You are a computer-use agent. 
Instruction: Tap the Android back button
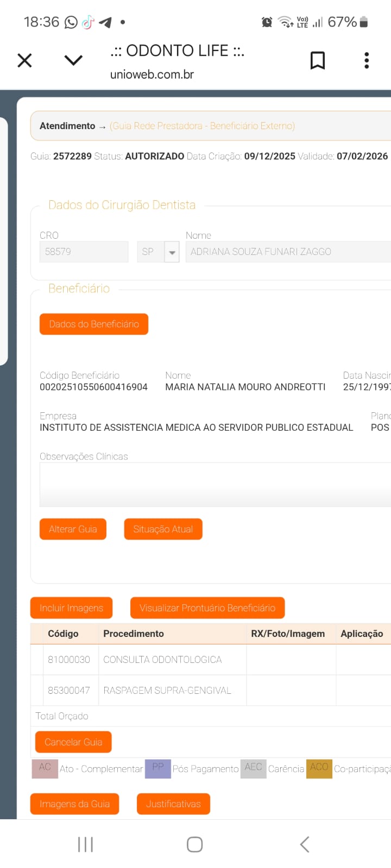pos(305,844)
